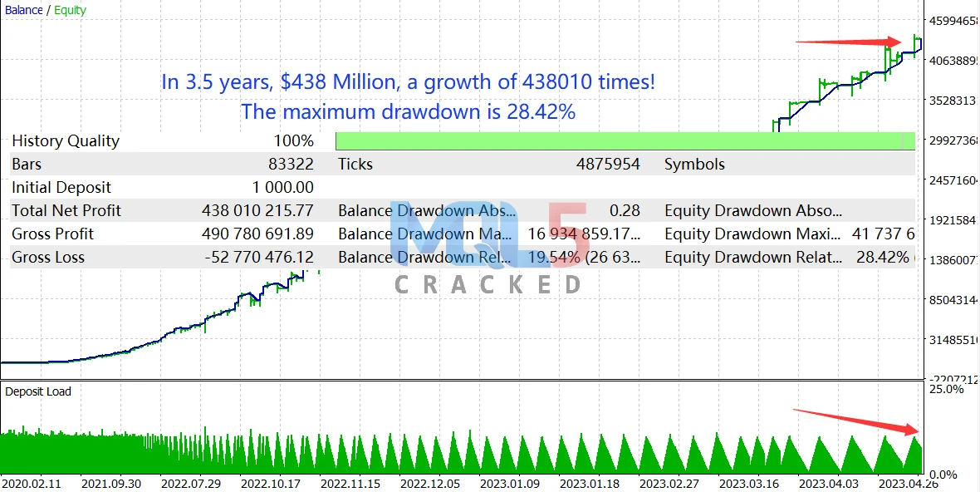
Task: Click the Deposit Load panel title
Action: click(x=38, y=391)
